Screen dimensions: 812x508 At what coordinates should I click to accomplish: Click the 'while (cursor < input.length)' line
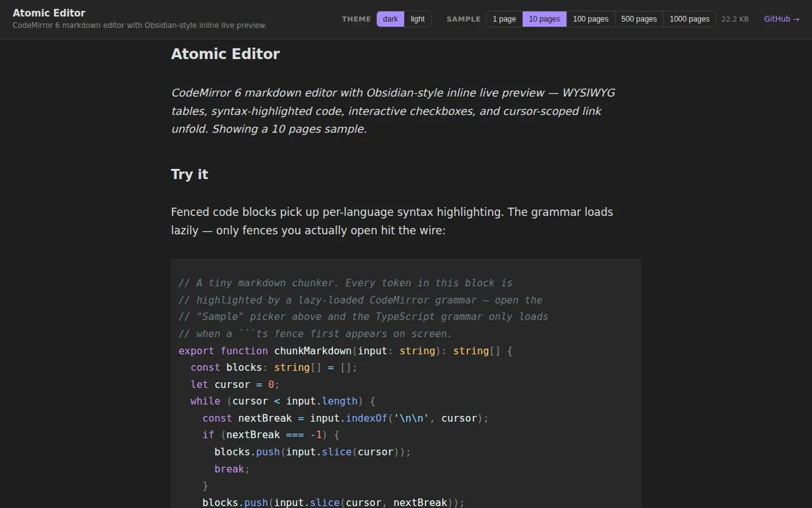click(283, 401)
